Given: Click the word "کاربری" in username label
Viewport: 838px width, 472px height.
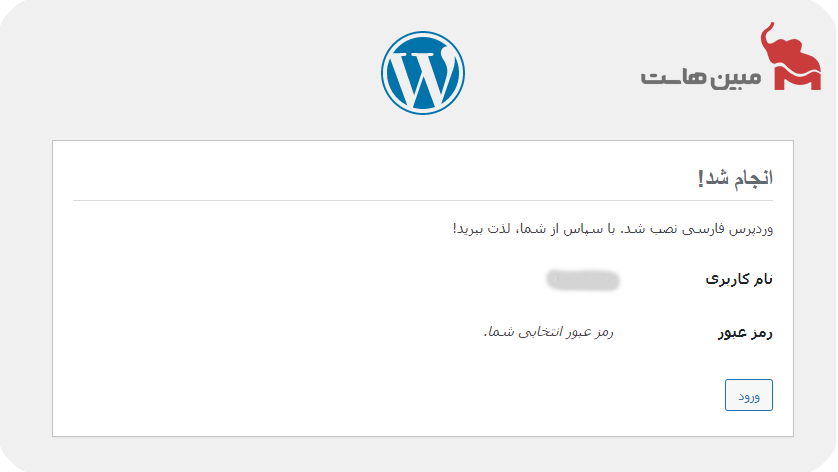Looking at the screenshot, I should point(724,280).
